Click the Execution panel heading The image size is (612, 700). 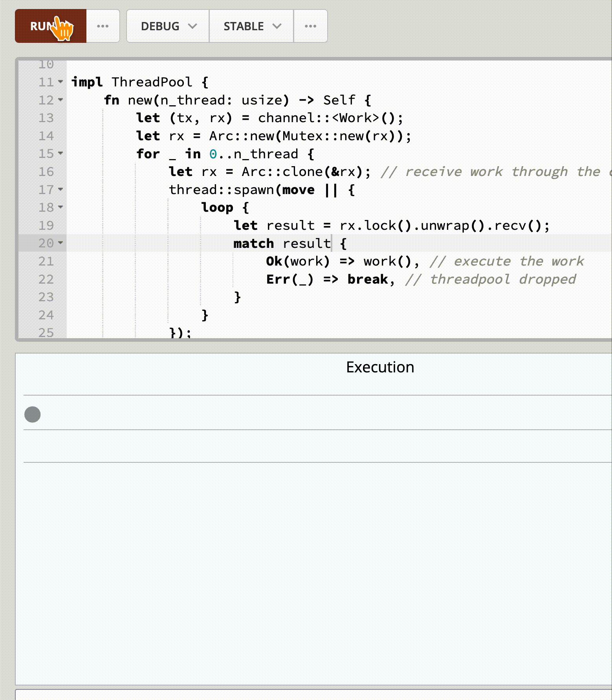pos(380,367)
